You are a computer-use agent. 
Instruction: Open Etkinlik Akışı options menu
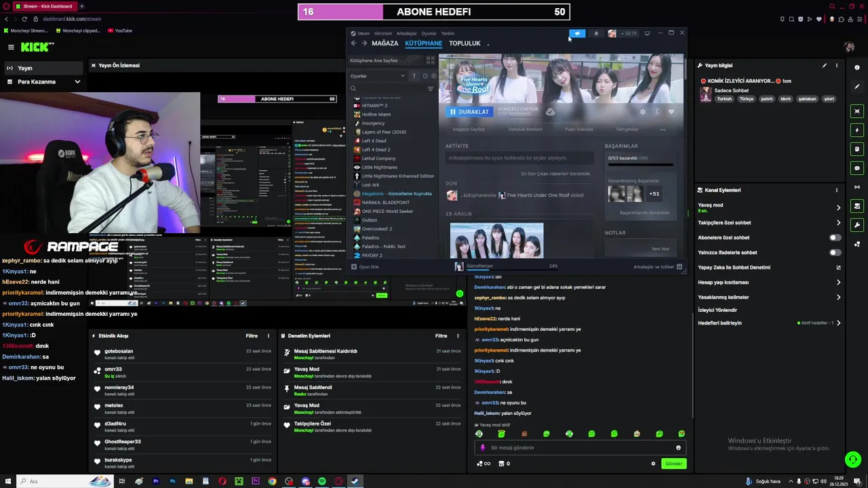(x=268, y=336)
